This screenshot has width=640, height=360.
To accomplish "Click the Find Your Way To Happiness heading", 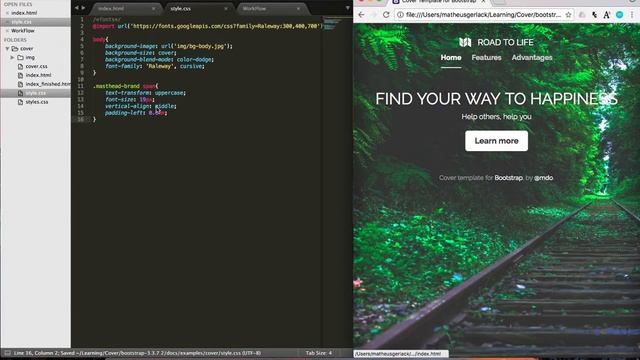I will 496,99.
